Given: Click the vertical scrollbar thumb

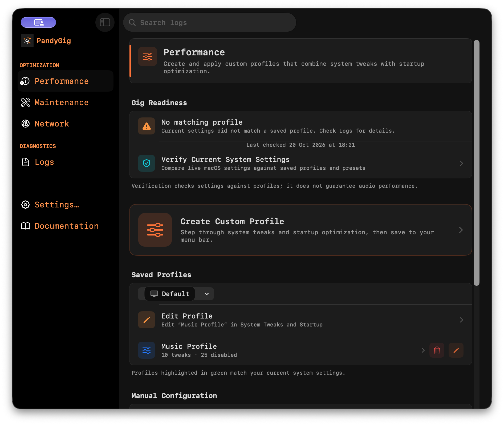Looking at the screenshot, I should pyautogui.click(x=476, y=163).
